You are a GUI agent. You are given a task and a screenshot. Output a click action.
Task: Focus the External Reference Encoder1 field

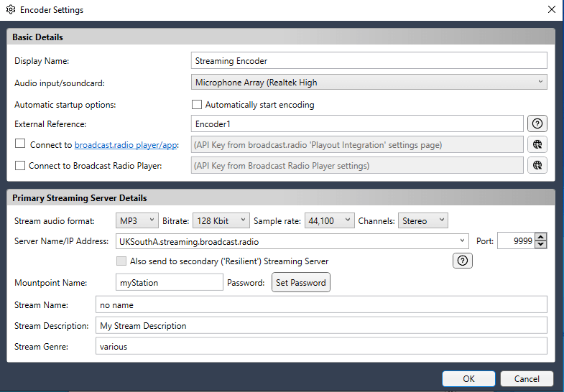[x=357, y=123]
